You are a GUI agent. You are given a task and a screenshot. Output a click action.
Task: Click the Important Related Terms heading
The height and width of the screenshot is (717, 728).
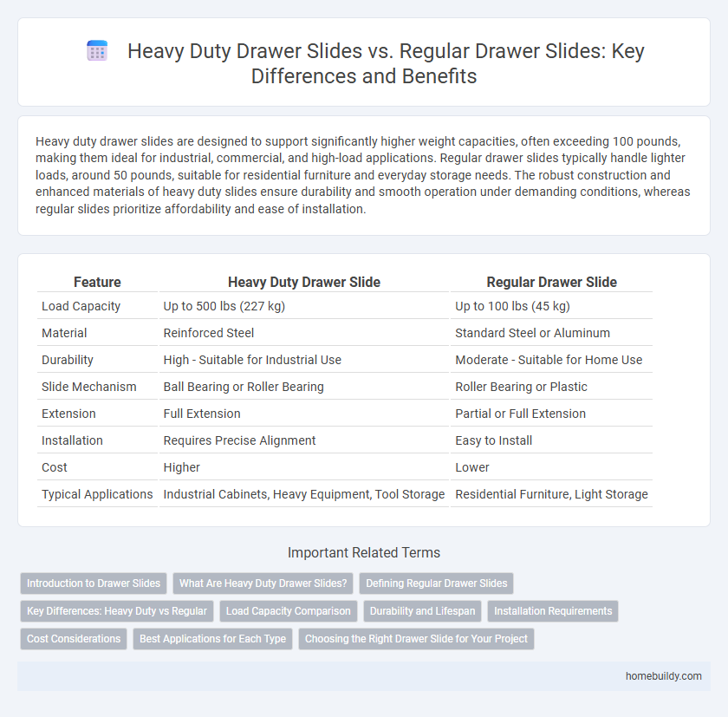tap(363, 552)
